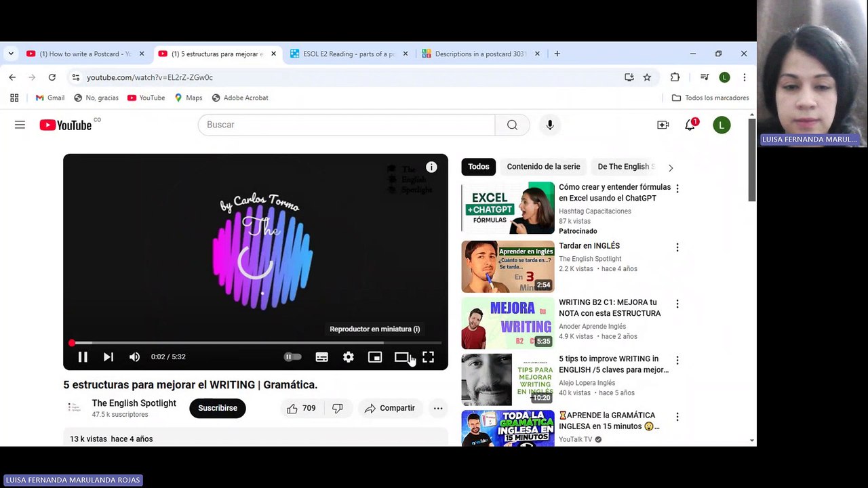Viewport: 868px width, 488px height.
Task: Select the De The English chip
Action: (x=624, y=167)
